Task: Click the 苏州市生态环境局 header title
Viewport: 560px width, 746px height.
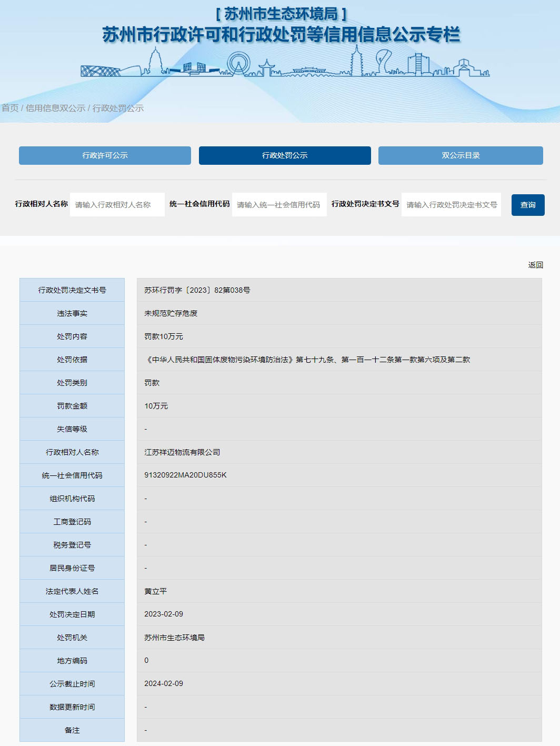Action: (281, 14)
